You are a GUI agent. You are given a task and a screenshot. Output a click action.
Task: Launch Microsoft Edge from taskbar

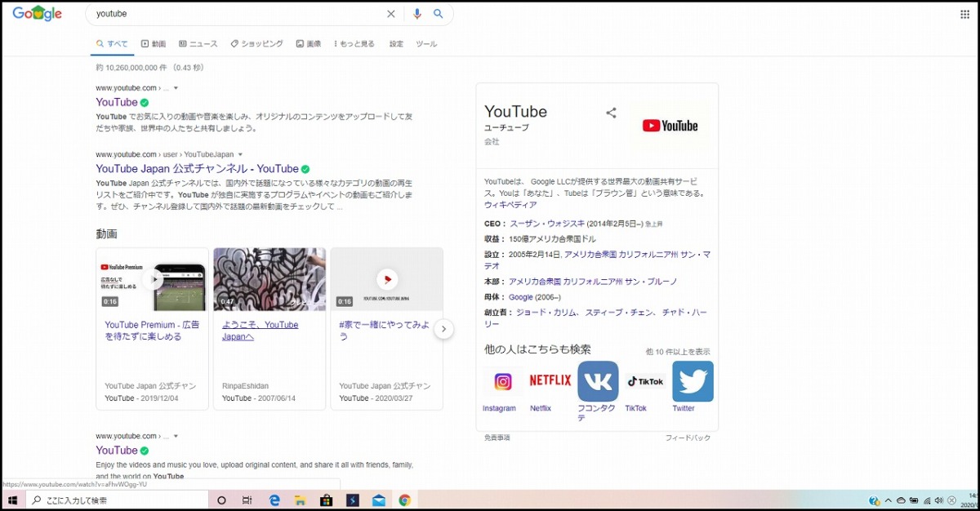(274, 500)
